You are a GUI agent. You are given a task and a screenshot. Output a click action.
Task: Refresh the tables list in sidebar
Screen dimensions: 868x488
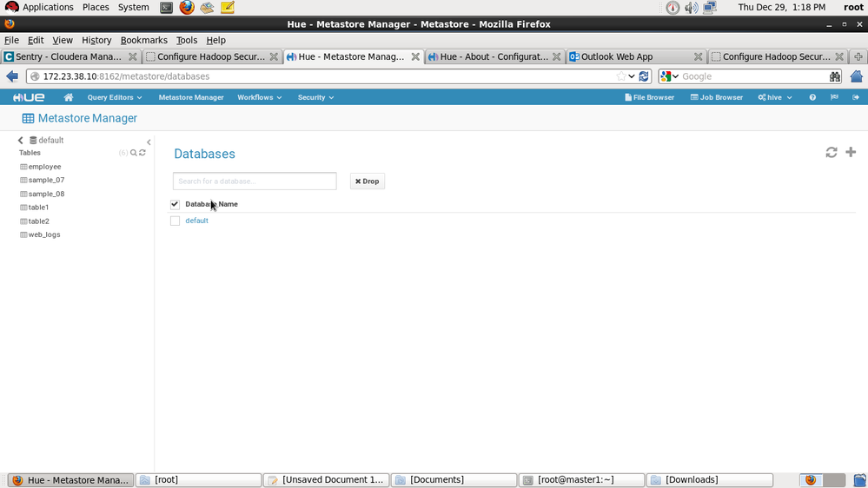[142, 153]
